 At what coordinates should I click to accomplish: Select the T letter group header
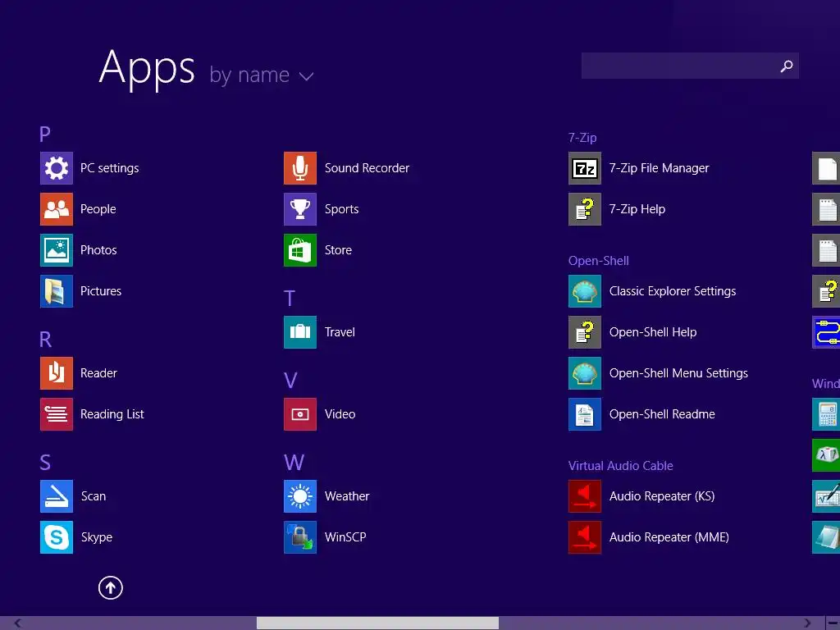point(290,299)
